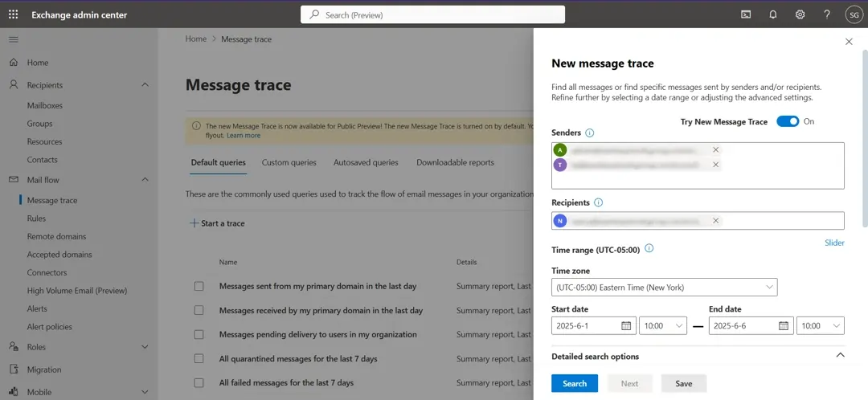This screenshot has height=400, width=868.
Task: Click the Time range info icon
Action: 649,248
